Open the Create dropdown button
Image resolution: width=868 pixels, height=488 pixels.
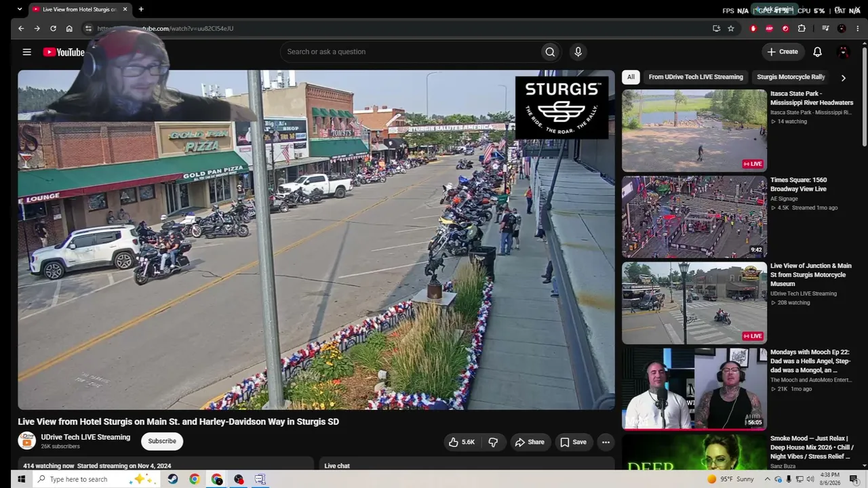(x=782, y=52)
